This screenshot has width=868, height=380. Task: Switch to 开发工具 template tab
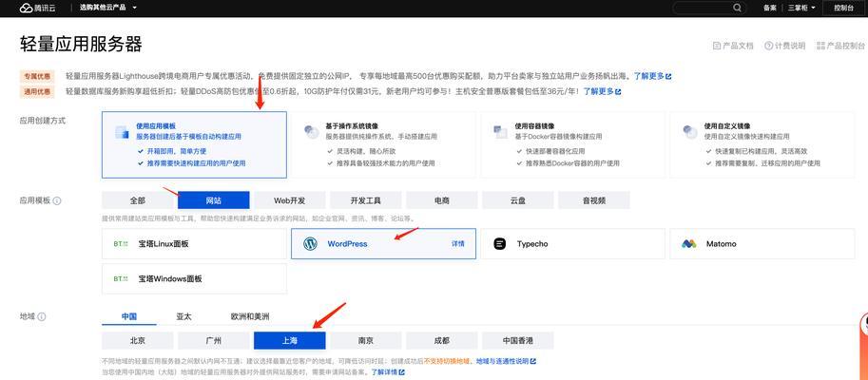tap(365, 200)
